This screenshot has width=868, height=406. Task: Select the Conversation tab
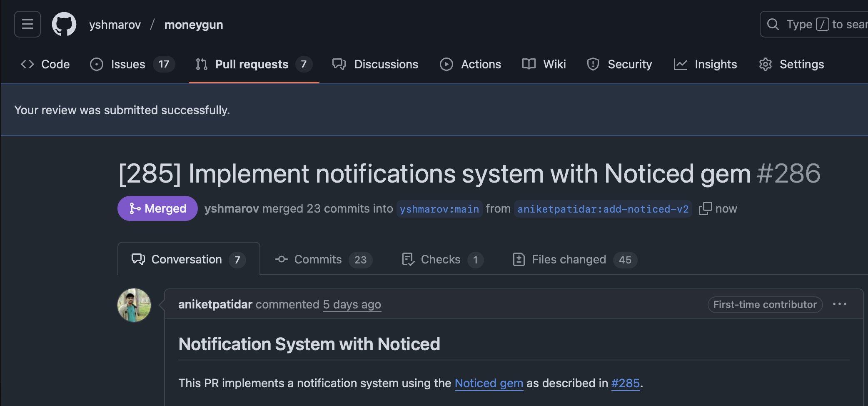(x=189, y=259)
